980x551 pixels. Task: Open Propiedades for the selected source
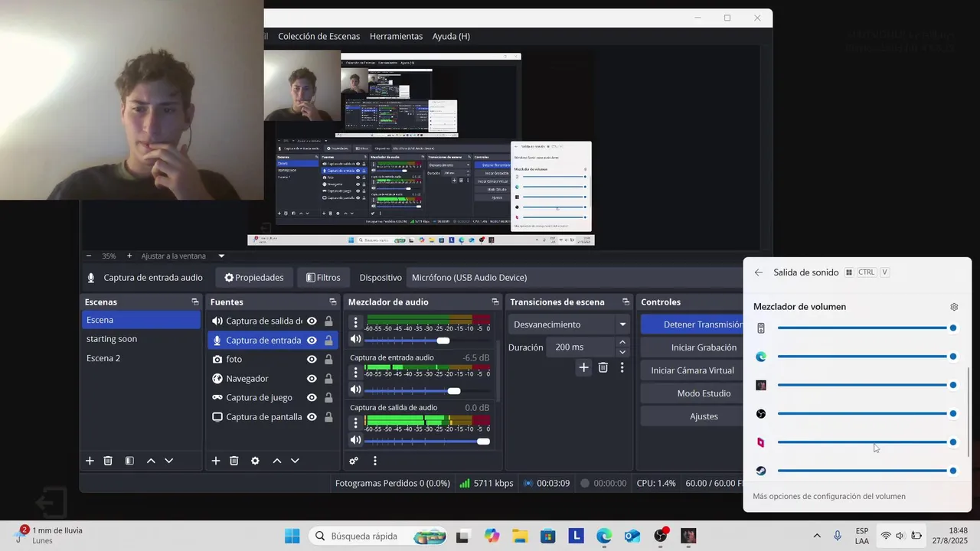pyautogui.click(x=253, y=278)
